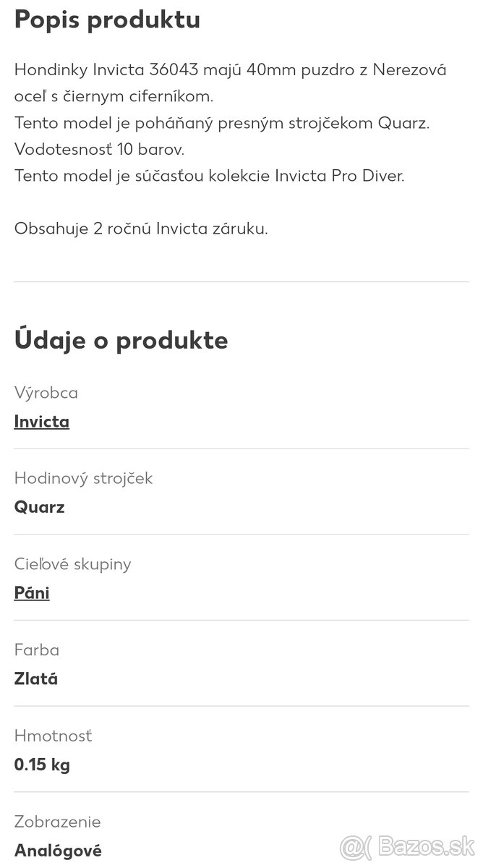Open the Invicta manufacturer link

[x=42, y=422]
